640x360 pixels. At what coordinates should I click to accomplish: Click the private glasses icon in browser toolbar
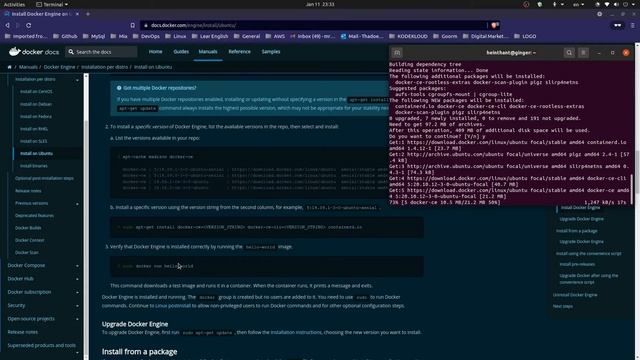coord(618,25)
